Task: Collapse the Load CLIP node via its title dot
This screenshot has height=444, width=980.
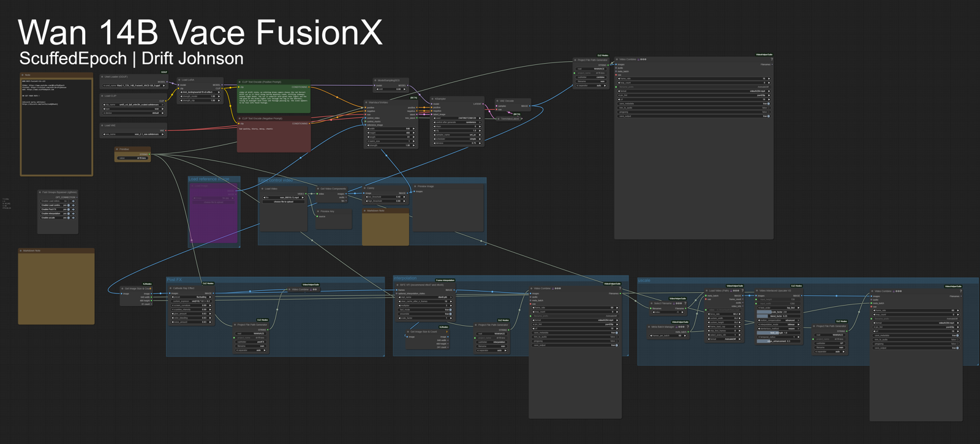Action: click(102, 96)
